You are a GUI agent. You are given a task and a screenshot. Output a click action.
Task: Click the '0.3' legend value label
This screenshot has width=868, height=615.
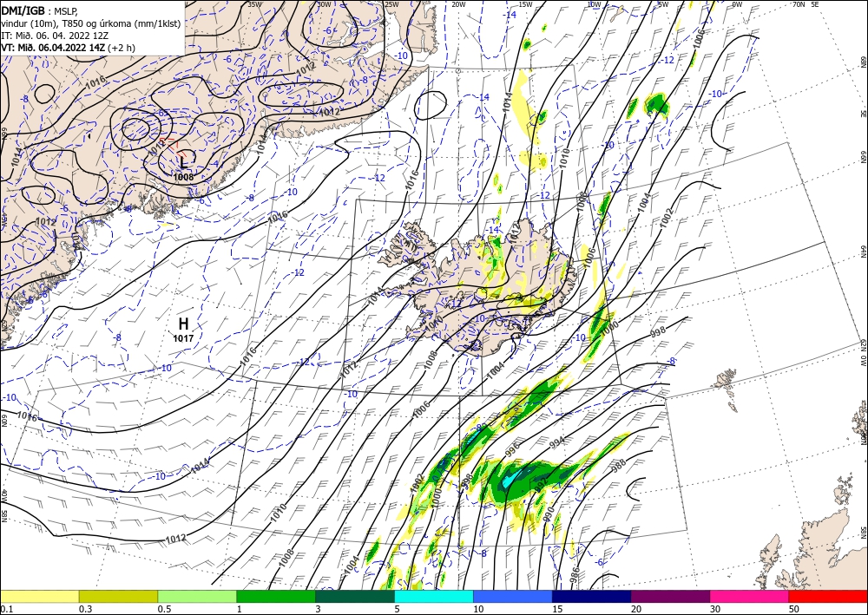[85, 609]
